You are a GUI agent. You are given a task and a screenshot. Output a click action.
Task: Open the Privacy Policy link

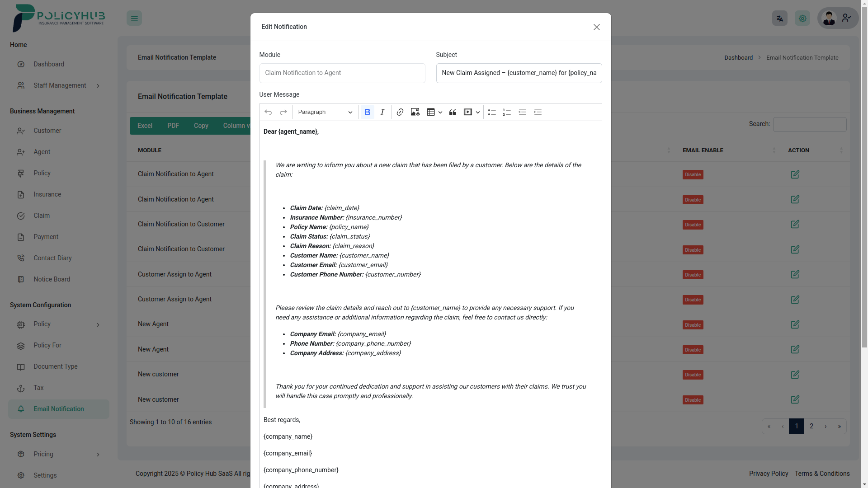point(768,474)
